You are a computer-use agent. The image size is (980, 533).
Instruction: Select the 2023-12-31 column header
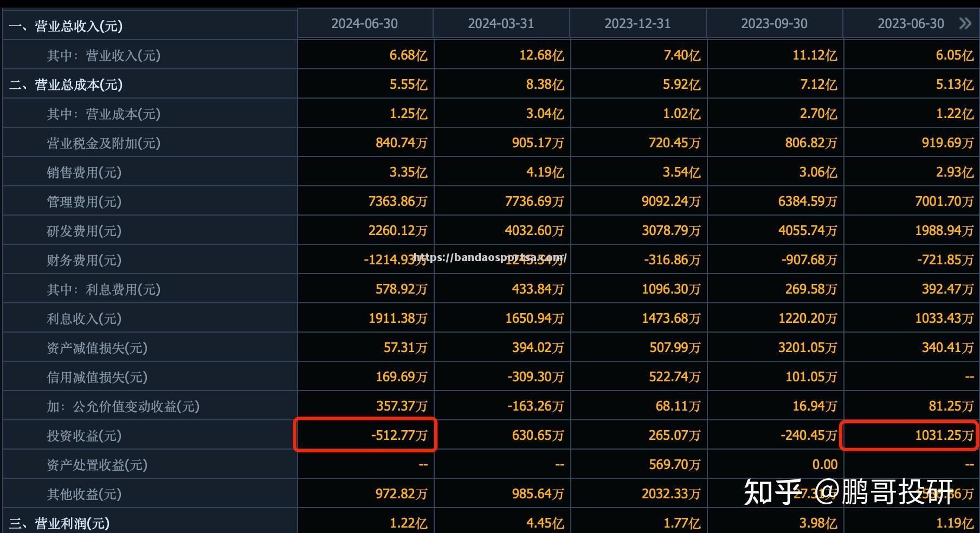[638, 24]
